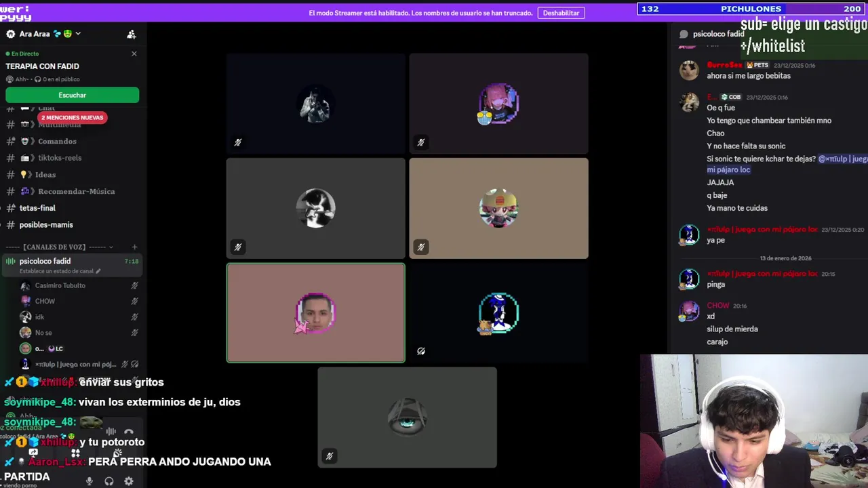The height and width of the screenshot is (488, 868).
Task: Open the tiktoks-reels channel
Action: [x=60, y=158]
